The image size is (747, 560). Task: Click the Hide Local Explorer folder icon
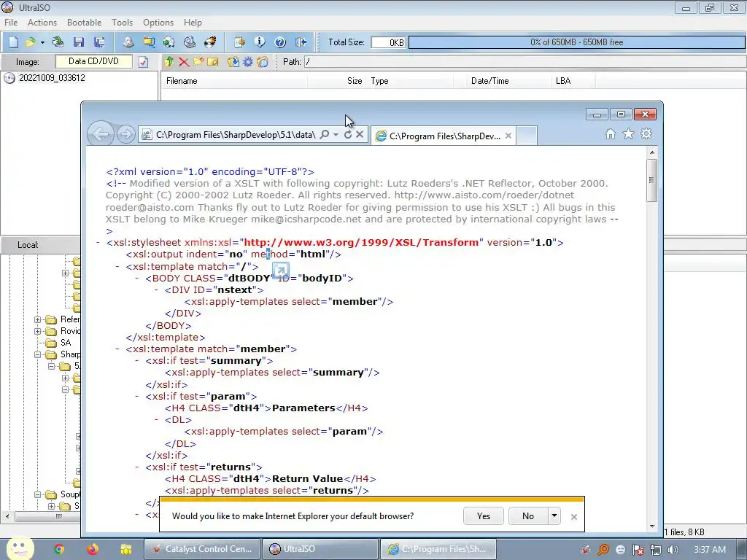(263, 62)
